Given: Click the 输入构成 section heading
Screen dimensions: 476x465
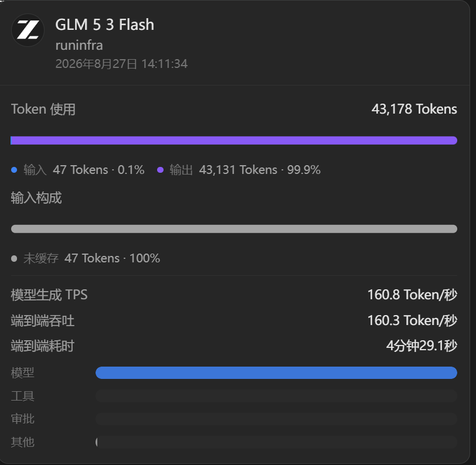Looking at the screenshot, I should coord(36,198).
